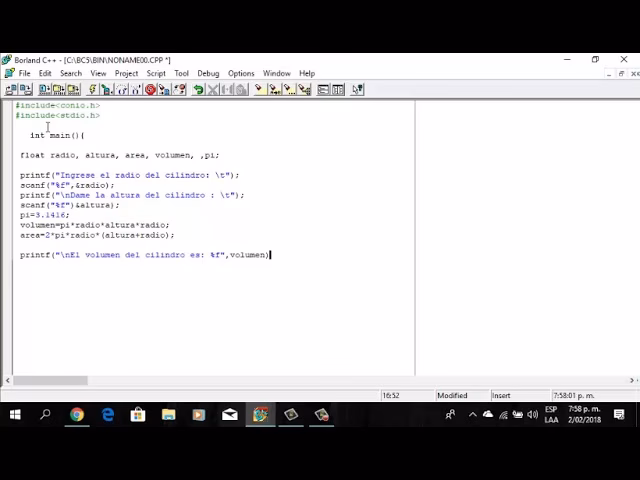Run the program with the lightning bolt icon

coord(93,89)
